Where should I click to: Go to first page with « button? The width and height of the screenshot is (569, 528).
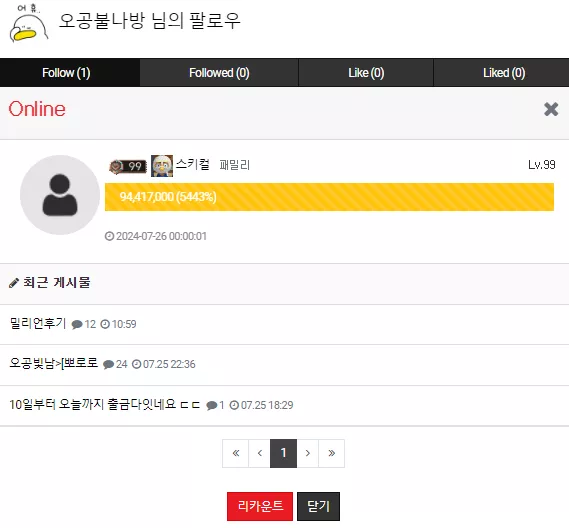pyautogui.click(x=236, y=453)
